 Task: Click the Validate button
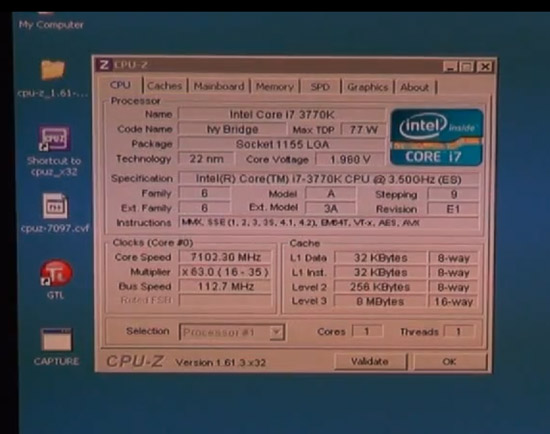tap(370, 361)
